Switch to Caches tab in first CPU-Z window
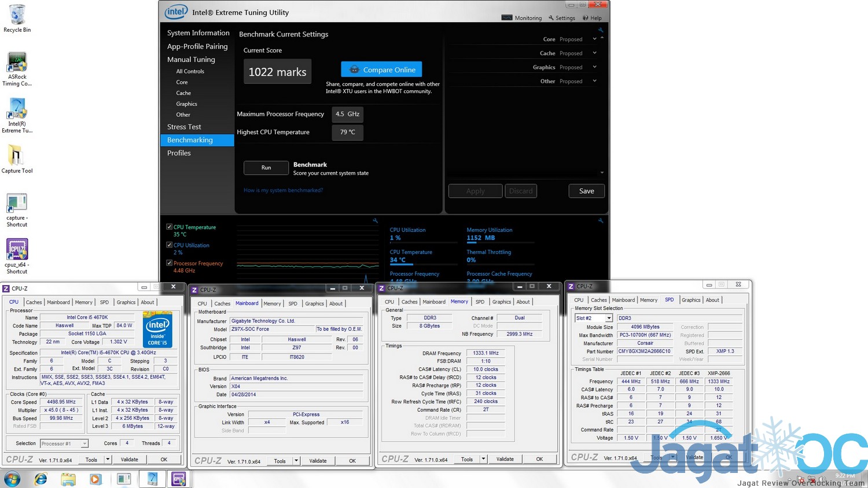 pos(34,302)
